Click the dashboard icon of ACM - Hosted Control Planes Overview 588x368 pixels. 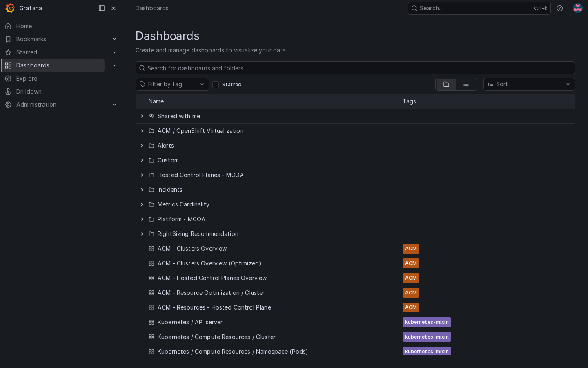click(151, 278)
